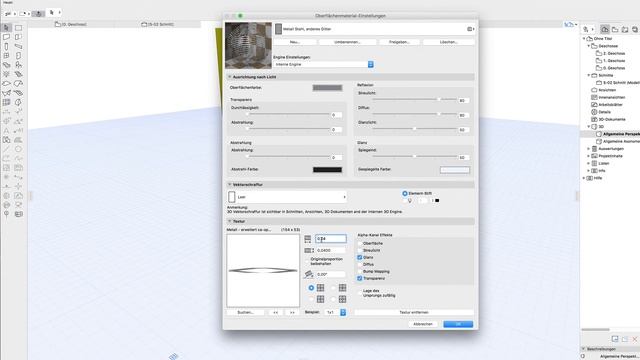Click the Neu... button
The image size is (640, 360).
point(295,42)
